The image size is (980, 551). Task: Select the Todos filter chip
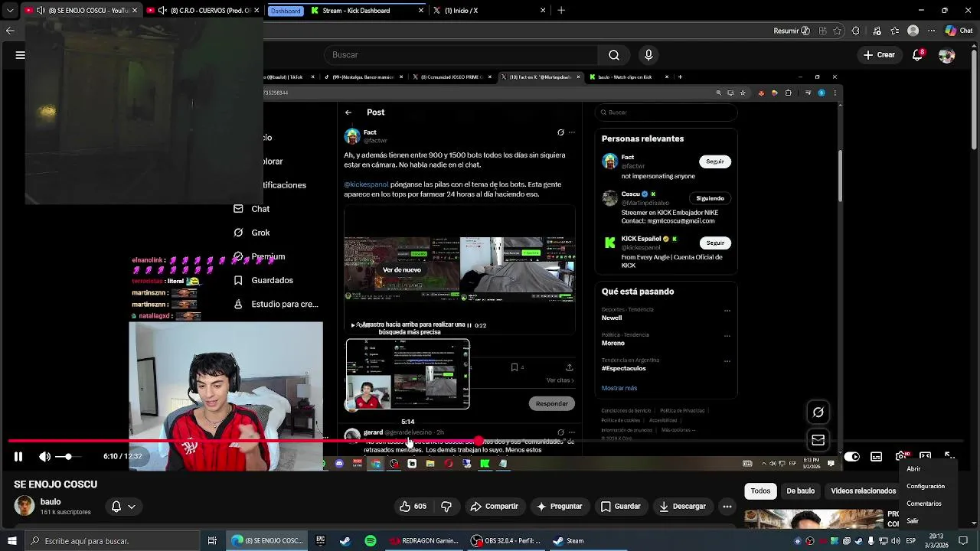[x=760, y=491]
